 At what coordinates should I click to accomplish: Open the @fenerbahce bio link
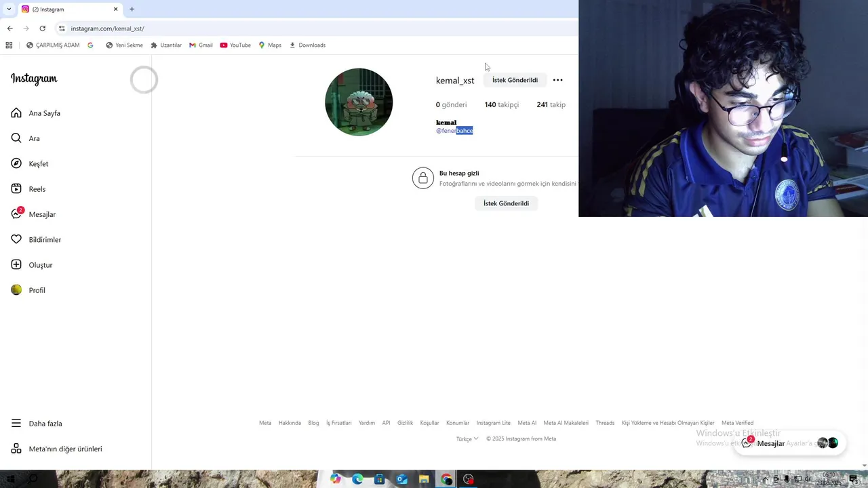[x=454, y=131]
